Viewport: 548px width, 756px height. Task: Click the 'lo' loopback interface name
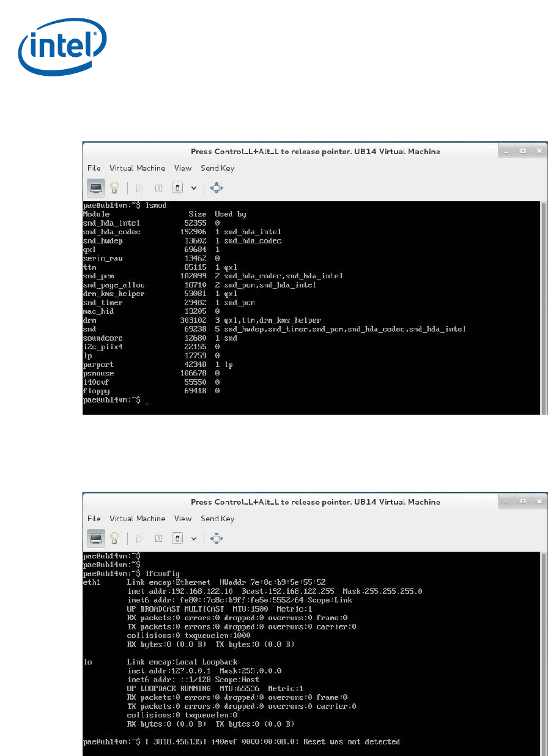87,662
